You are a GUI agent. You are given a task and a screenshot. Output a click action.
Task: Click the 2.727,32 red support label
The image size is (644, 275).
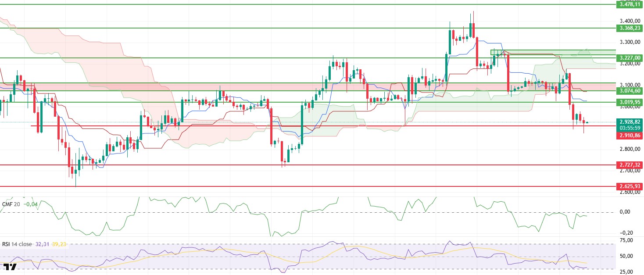click(629, 165)
